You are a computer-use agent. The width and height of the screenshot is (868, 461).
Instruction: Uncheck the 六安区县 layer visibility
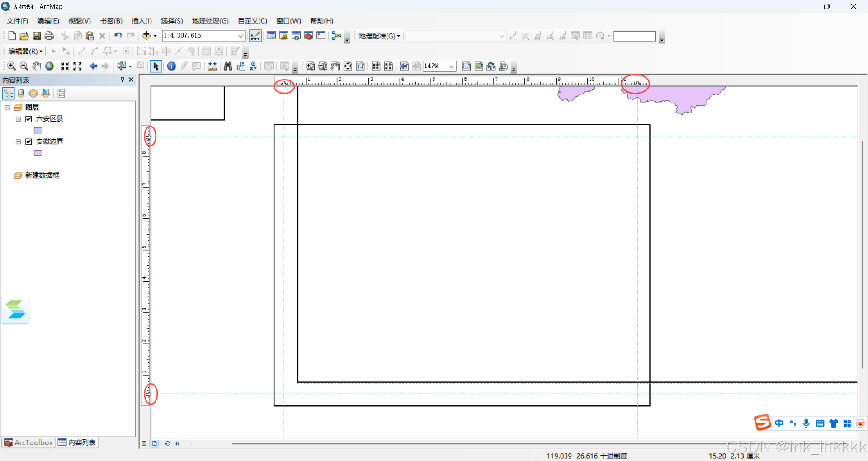(29, 119)
